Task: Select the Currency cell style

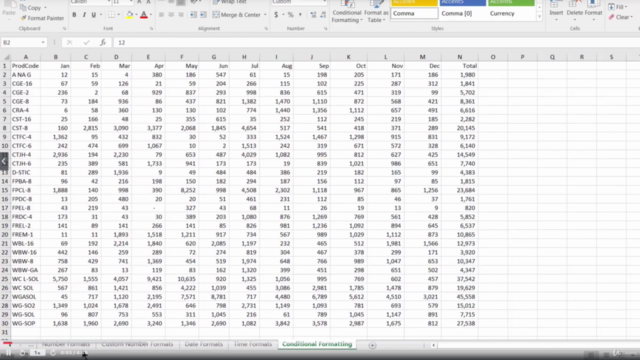Action: (x=511, y=13)
